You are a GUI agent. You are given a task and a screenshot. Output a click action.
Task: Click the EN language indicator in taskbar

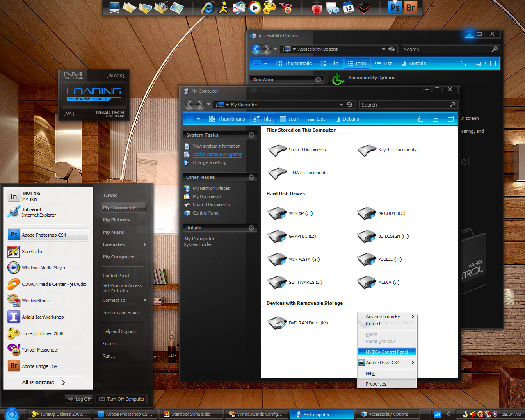pyautogui.click(x=437, y=414)
